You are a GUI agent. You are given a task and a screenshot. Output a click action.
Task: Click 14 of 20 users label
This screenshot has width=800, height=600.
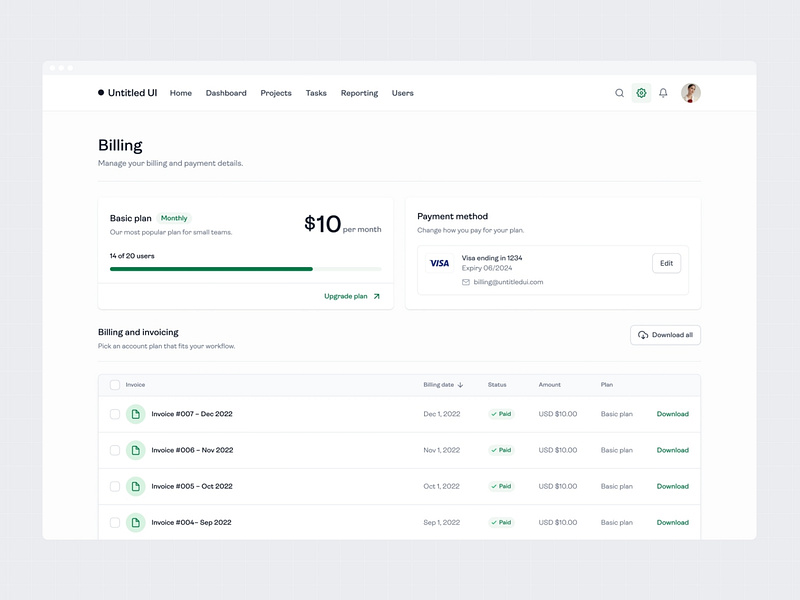pos(132,256)
